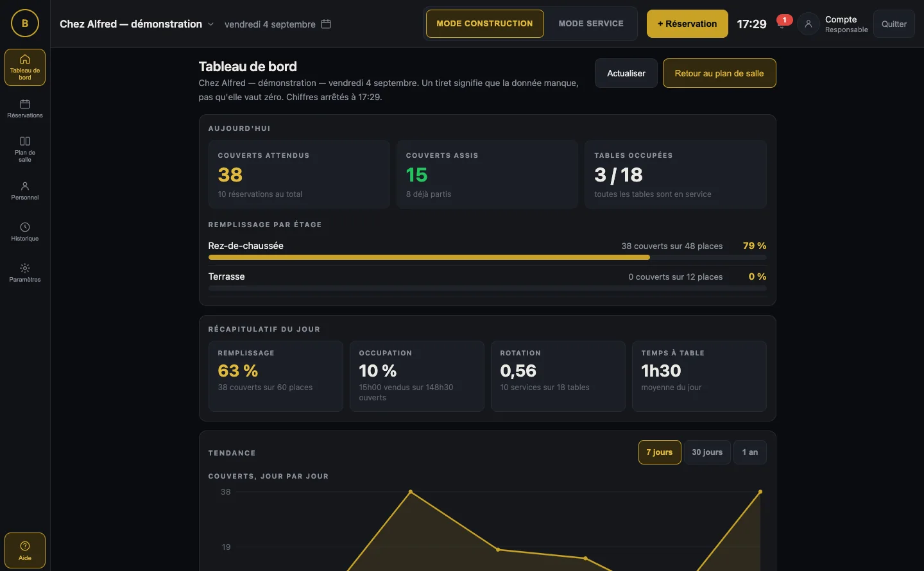Open the Personnel section
The image size is (924, 571).
(x=25, y=191)
